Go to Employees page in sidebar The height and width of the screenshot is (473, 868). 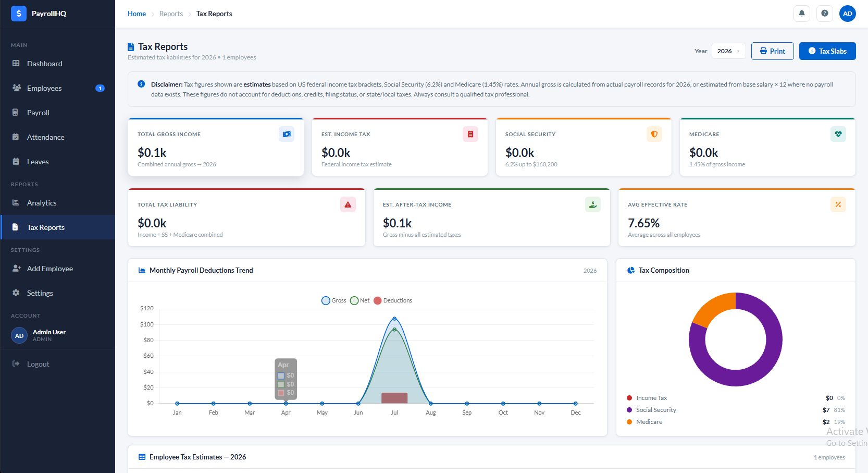[x=44, y=88]
